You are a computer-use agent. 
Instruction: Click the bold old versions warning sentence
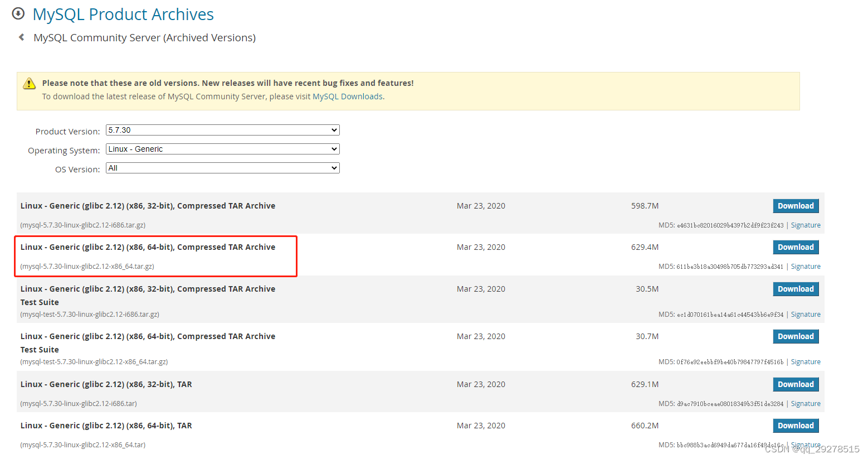(228, 83)
